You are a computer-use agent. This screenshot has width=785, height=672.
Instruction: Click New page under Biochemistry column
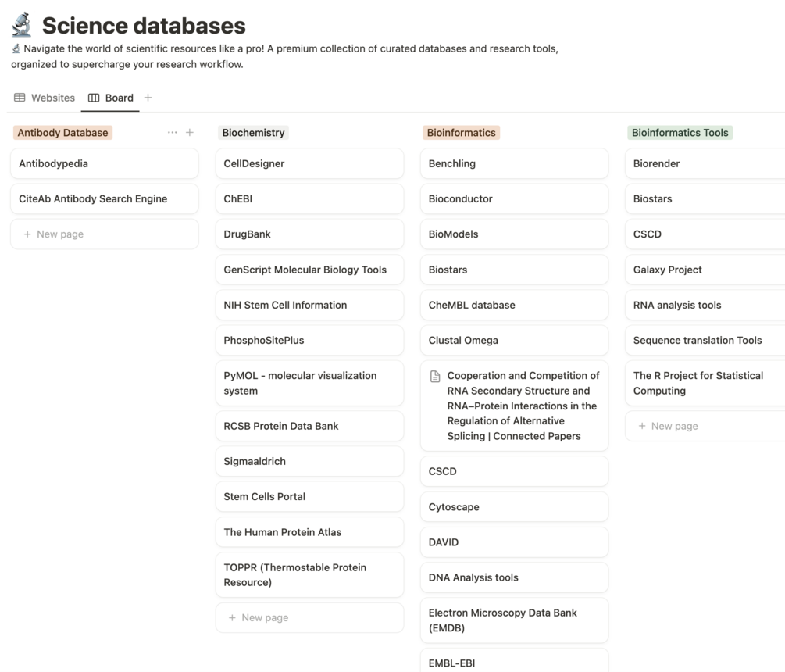pyautogui.click(x=309, y=617)
